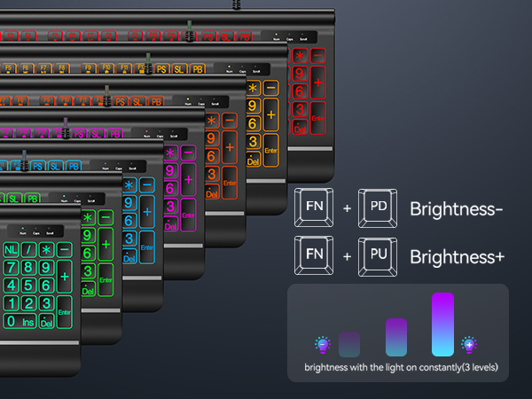Click the PD key icon
532x399 pixels.
tap(377, 210)
